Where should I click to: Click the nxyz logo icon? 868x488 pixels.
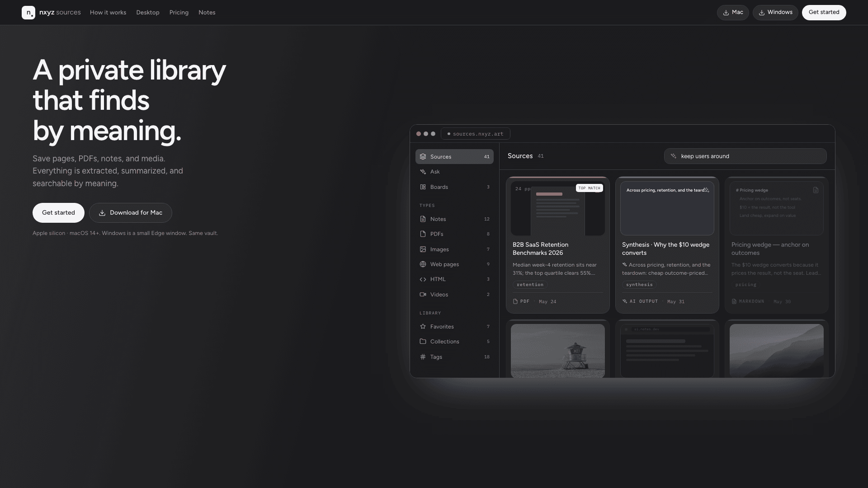pyautogui.click(x=28, y=13)
